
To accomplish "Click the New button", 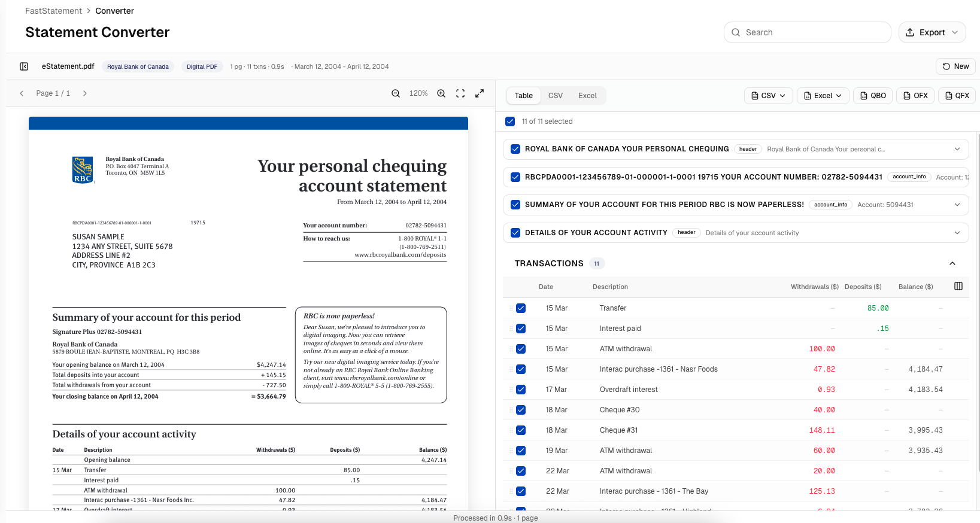I will click(x=955, y=66).
